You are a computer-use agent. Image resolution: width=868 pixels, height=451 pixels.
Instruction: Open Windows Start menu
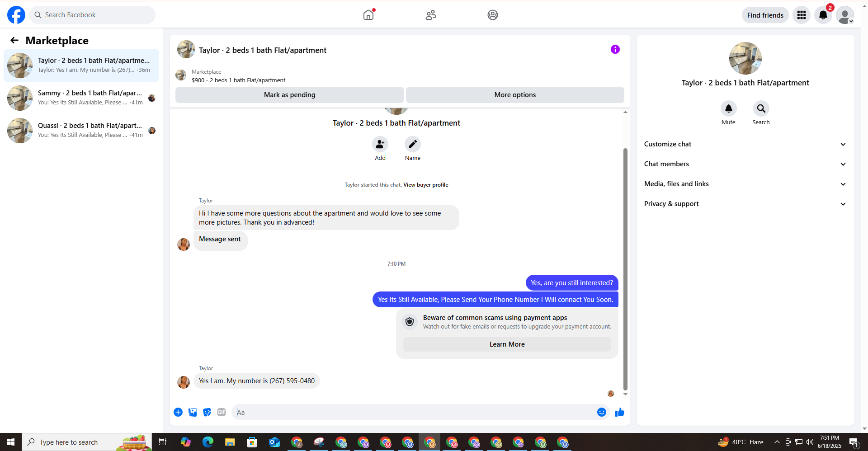coord(11,442)
